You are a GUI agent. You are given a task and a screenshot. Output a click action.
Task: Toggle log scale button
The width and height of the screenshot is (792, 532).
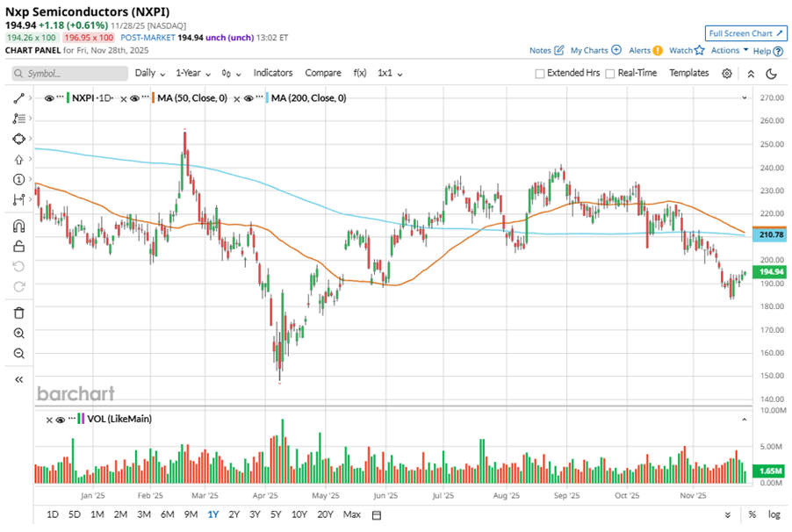click(x=774, y=514)
